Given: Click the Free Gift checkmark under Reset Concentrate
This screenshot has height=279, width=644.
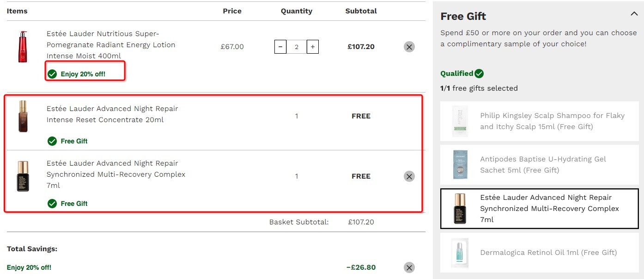Looking at the screenshot, I should 52,141.
